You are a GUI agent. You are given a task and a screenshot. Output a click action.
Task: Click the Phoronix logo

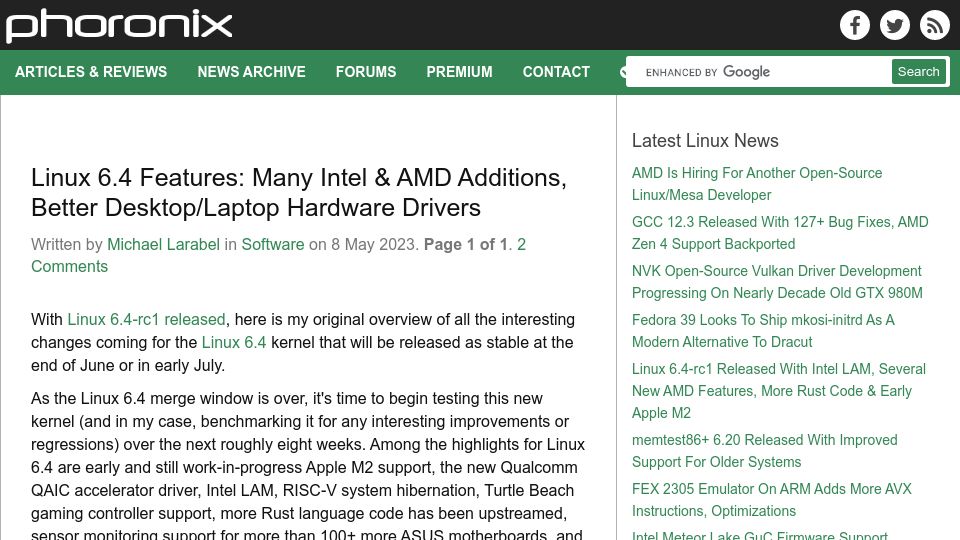coord(119,26)
